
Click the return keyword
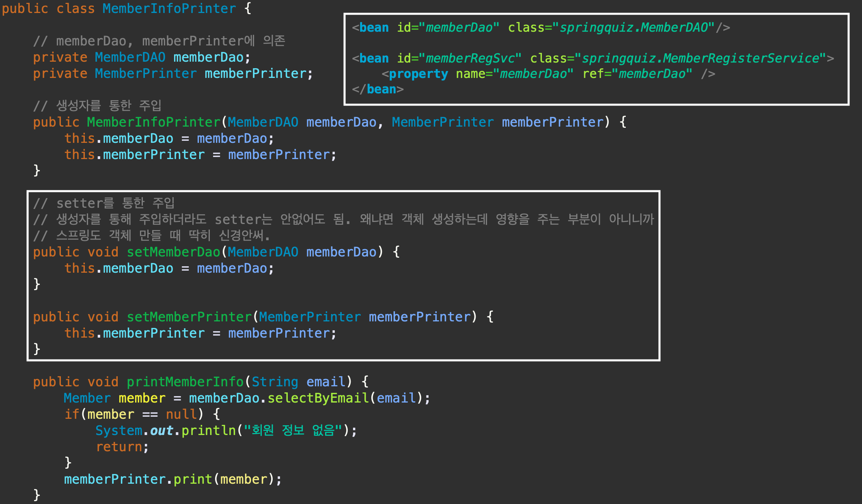pos(119,447)
